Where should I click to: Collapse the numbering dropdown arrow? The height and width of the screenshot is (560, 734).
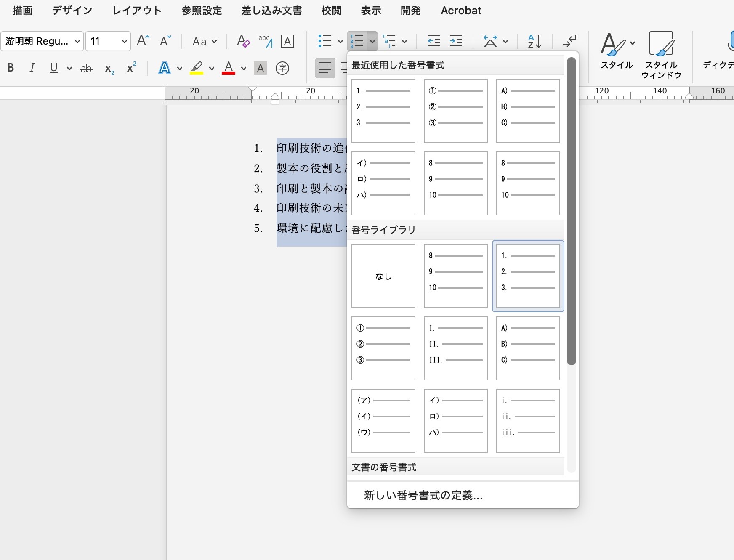click(372, 41)
